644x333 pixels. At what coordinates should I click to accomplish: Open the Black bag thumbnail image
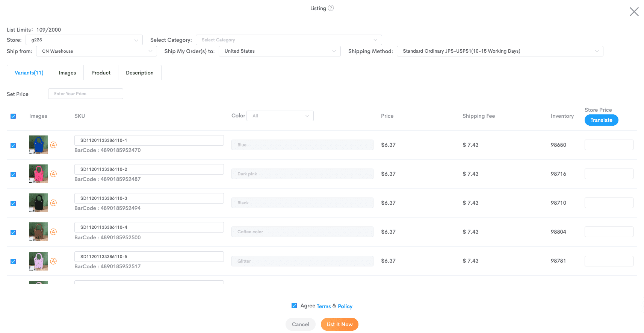[x=39, y=203]
